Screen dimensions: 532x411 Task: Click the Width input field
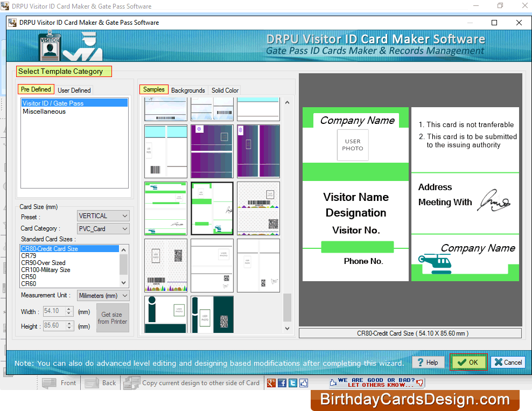point(54,311)
